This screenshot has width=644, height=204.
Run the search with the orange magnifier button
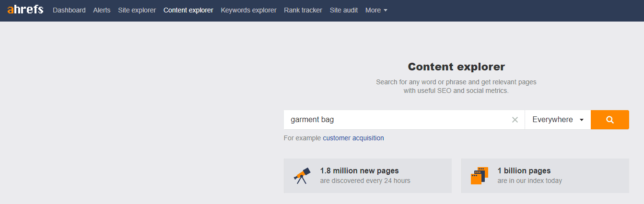point(610,120)
